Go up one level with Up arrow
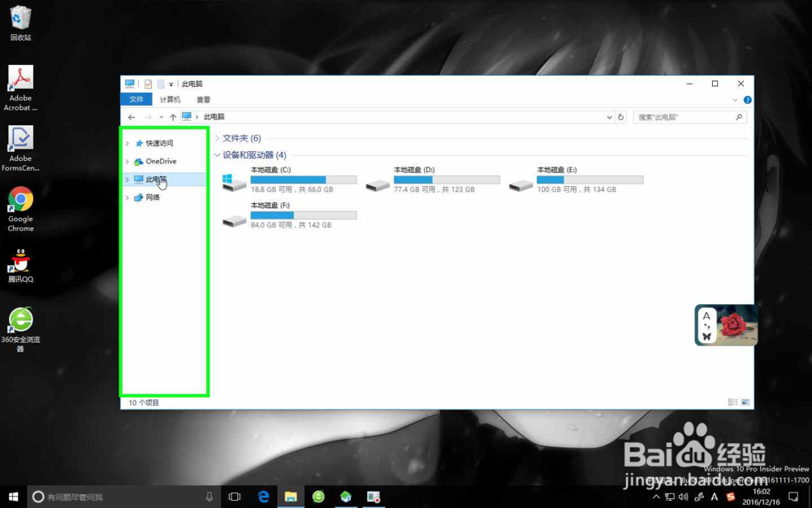The width and height of the screenshot is (812, 508). 173,117
